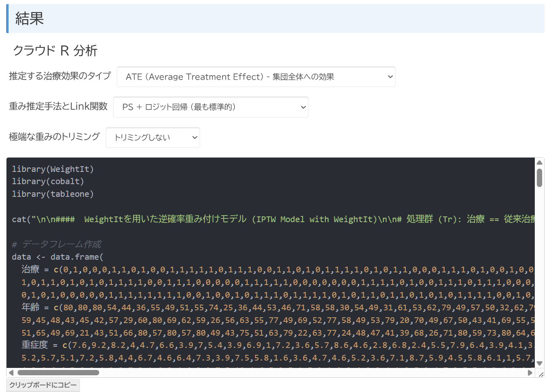
Task: Click the code box vertical scrollbar down arrow
Action: (539, 363)
